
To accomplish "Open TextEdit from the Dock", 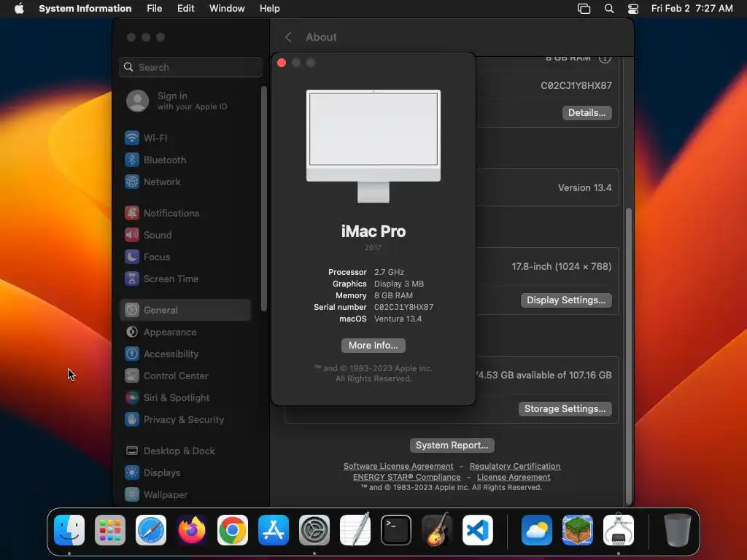I will [355, 530].
